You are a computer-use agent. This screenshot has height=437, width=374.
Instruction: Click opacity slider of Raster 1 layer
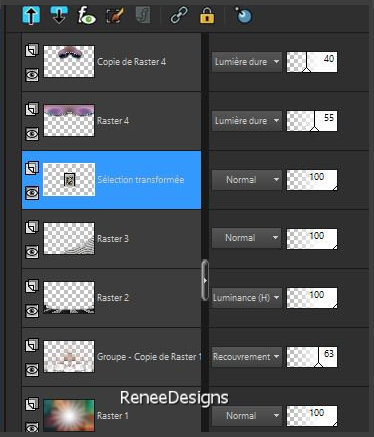point(312,416)
